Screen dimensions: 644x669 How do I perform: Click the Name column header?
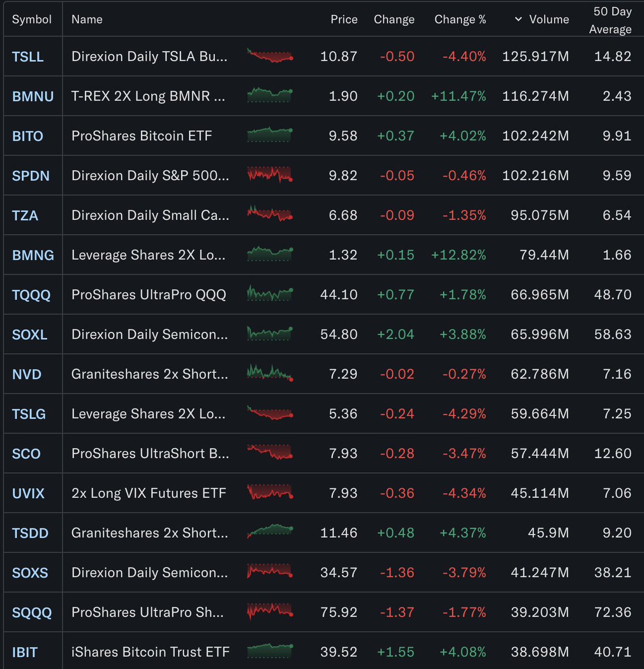point(87,20)
